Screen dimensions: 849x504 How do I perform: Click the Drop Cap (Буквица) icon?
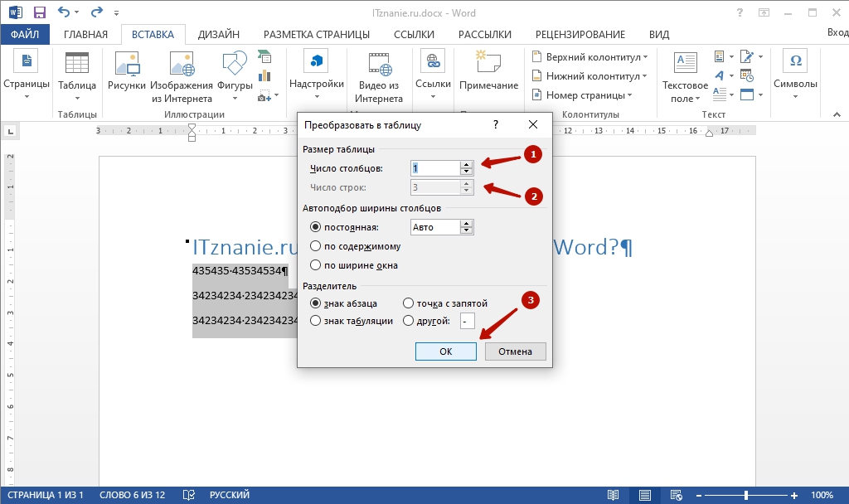pos(719,94)
